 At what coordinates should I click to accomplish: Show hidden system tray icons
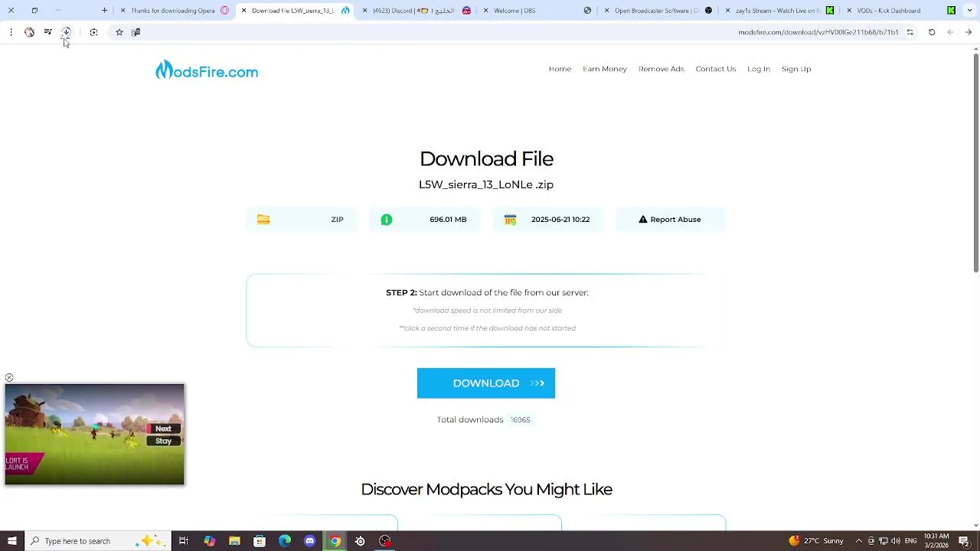pyautogui.click(x=859, y=541)
